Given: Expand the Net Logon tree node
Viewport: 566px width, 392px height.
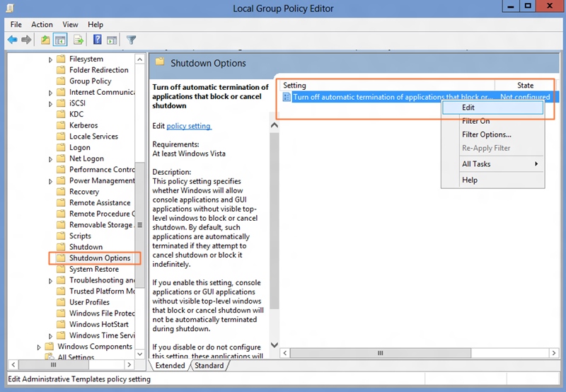Looking at the screenshot, I should (x=50, y=159).
